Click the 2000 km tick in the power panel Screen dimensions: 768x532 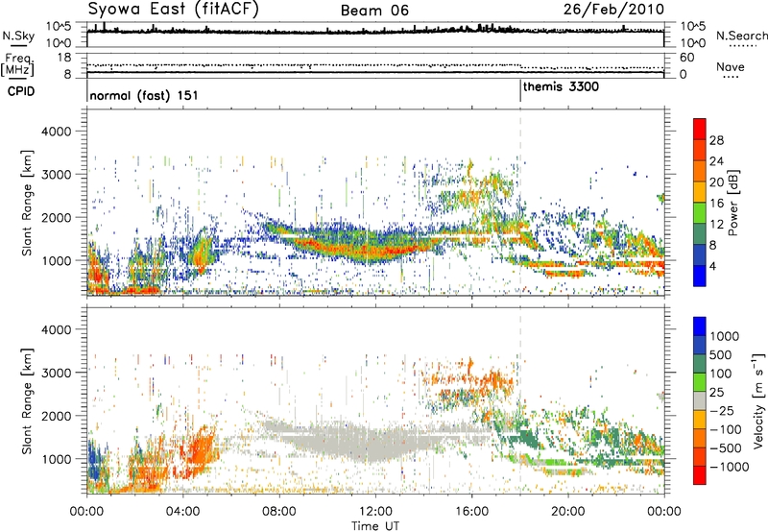point(56,217)
